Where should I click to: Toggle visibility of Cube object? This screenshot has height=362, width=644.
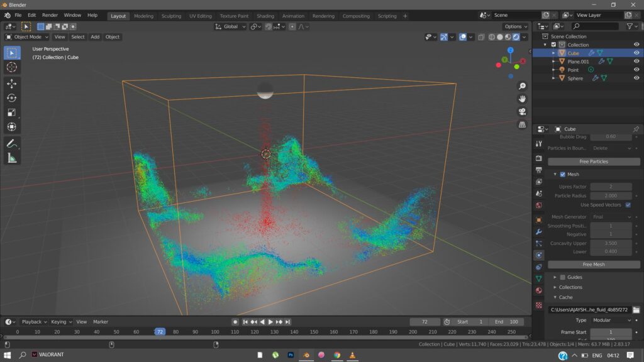(x=636, y=53)
